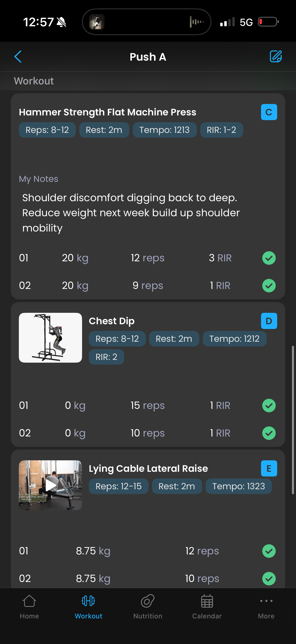This screenshot has width=296, height=644.
Task: Uncheck Chest Dip set 02 completion
Action: (x=269, y=433)
